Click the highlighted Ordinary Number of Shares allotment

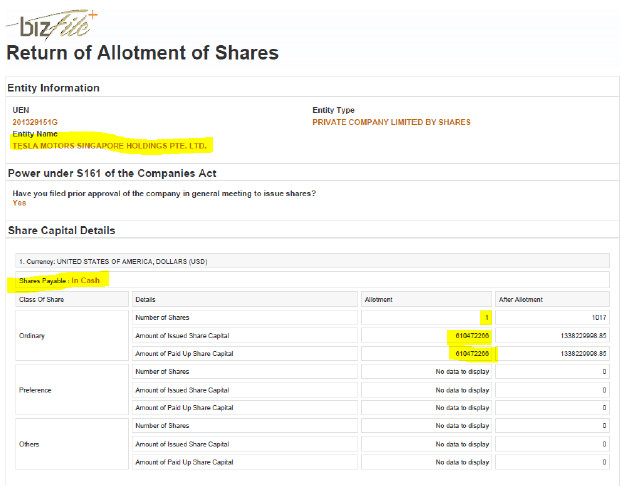(487, 318)
